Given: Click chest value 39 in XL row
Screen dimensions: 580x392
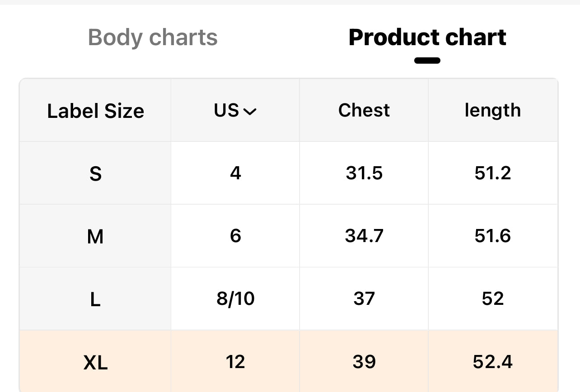Looking at the screenshot, I should pos(364,362).
